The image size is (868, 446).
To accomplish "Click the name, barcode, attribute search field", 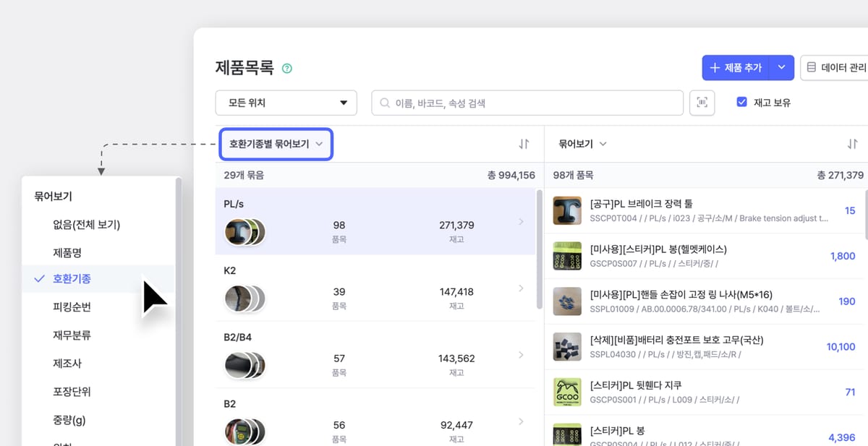I will point(528,103).
